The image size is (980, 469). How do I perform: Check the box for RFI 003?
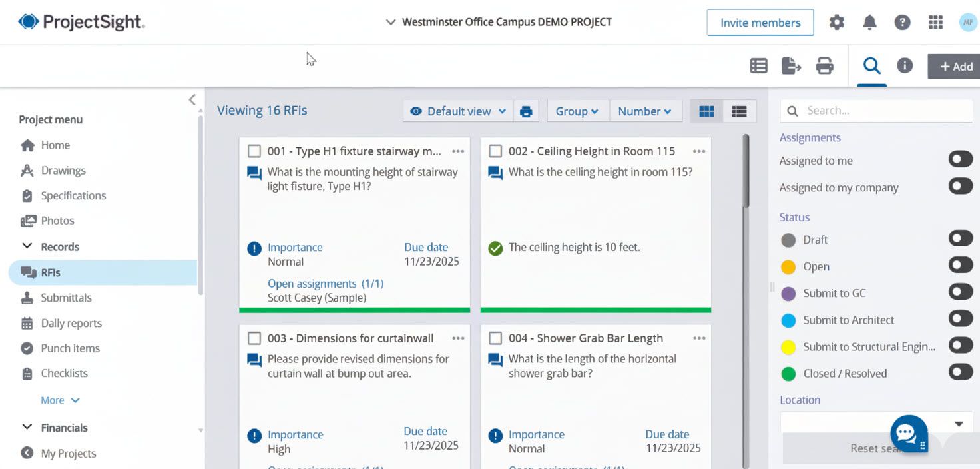pyautogui.click(x=254, y=338)
